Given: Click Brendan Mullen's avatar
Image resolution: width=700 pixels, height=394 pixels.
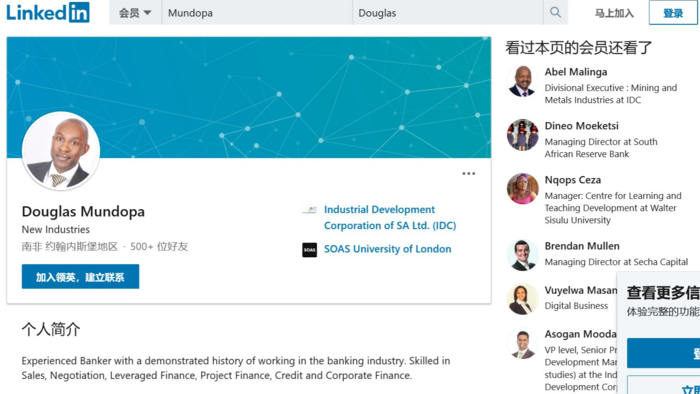Looking at the screenshot, I should (522, 255).
